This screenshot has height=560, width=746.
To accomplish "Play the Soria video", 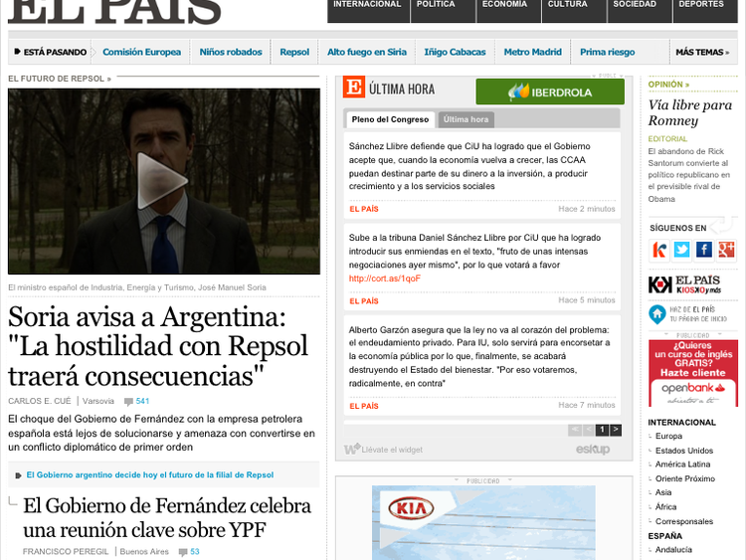I will click(162, 181).
